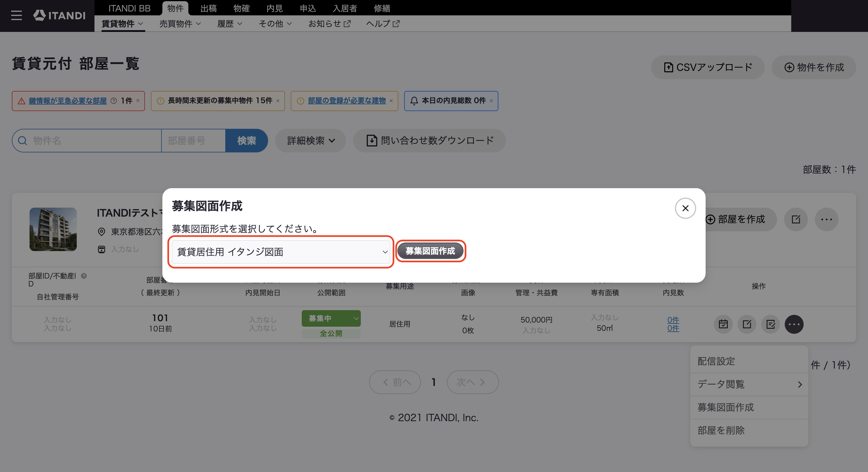Click 問い合わせ数ダウンロード button
868x472 pixels.
pyautogui.click(x=429, y=141)
